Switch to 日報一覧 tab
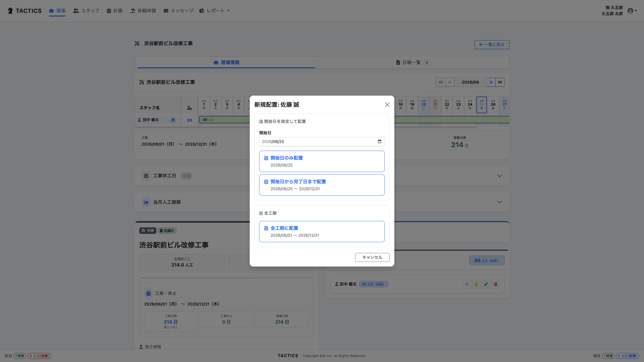 (413, 62)
